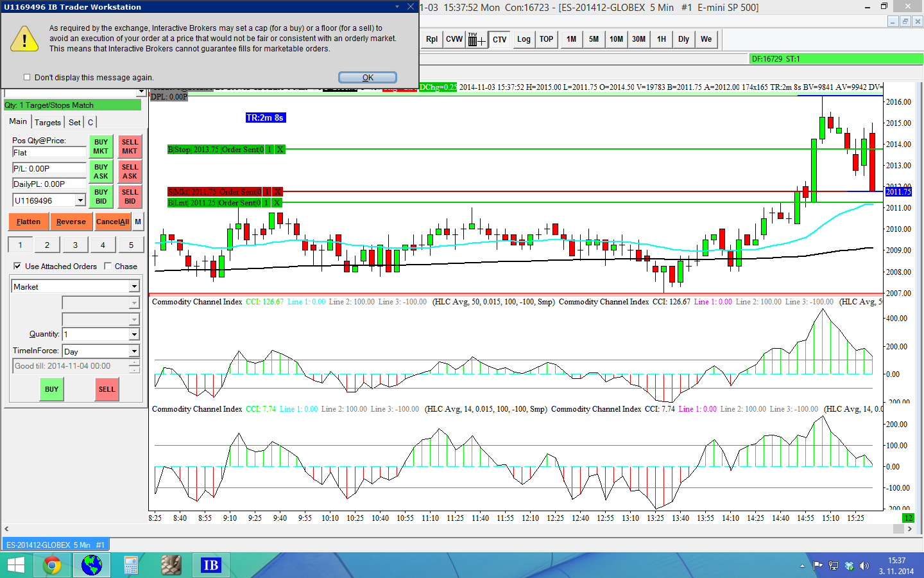924x578 pixels.
Task: Select the 1M timeframe button
Action: [x=571, y=39]
